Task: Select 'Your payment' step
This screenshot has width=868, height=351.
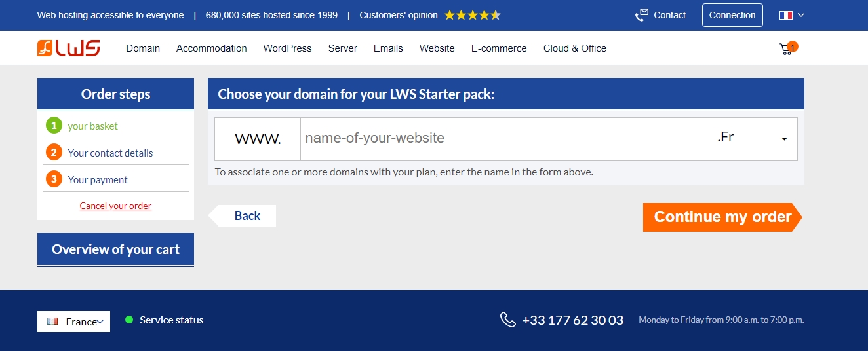Action: pyautogui.click(x=98, y=179)
